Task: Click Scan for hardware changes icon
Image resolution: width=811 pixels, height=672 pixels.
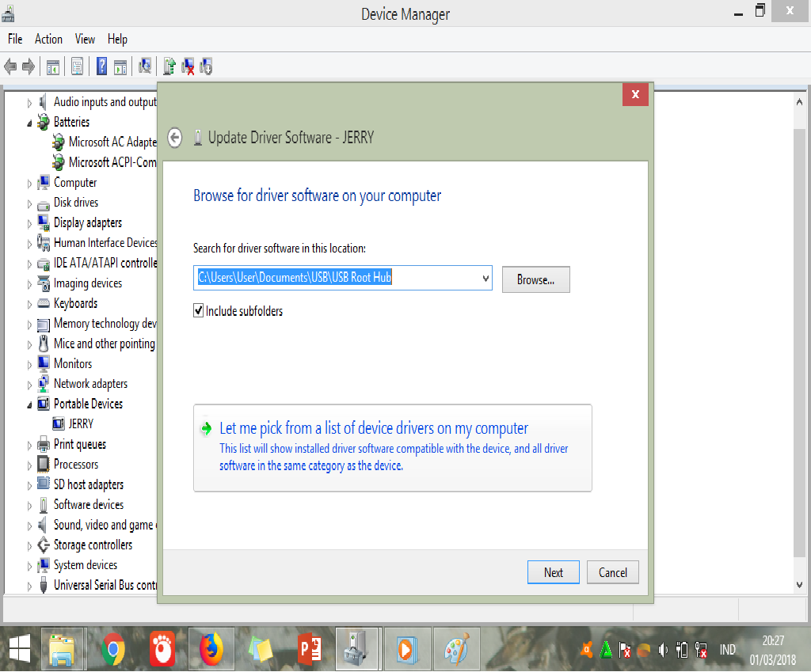Action: click(145, 66)
